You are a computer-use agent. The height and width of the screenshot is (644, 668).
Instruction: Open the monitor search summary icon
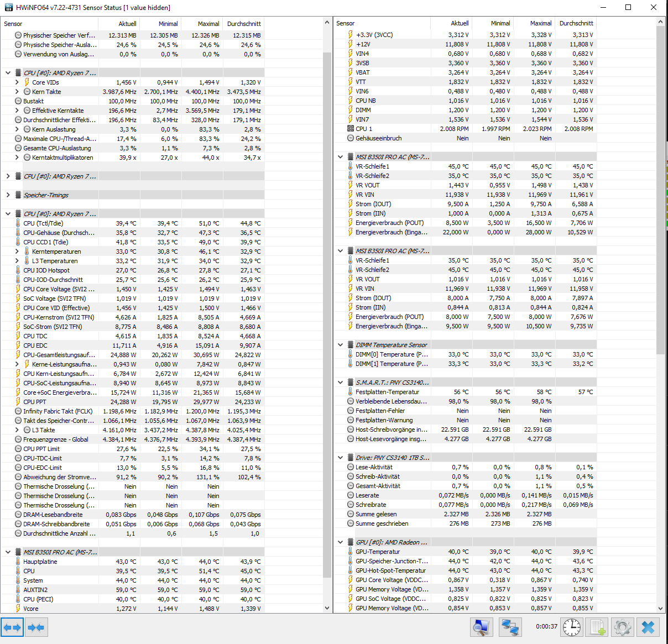[x=482, y=627]
